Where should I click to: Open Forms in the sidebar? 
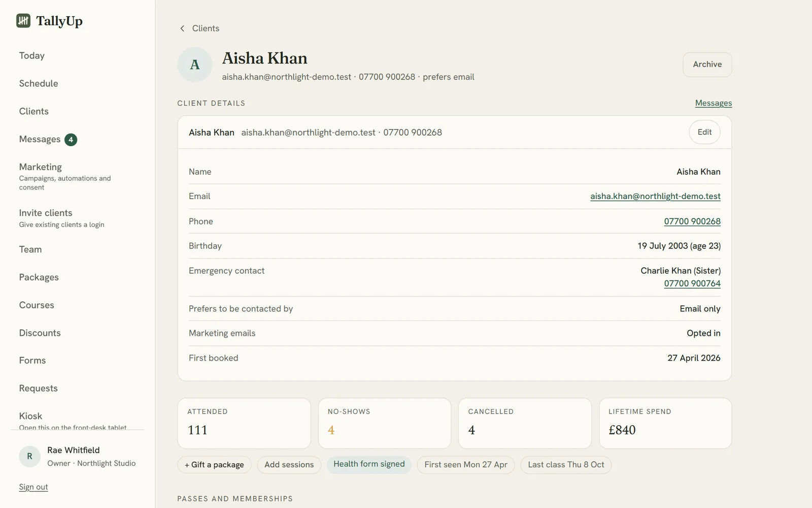coord(32,361)
